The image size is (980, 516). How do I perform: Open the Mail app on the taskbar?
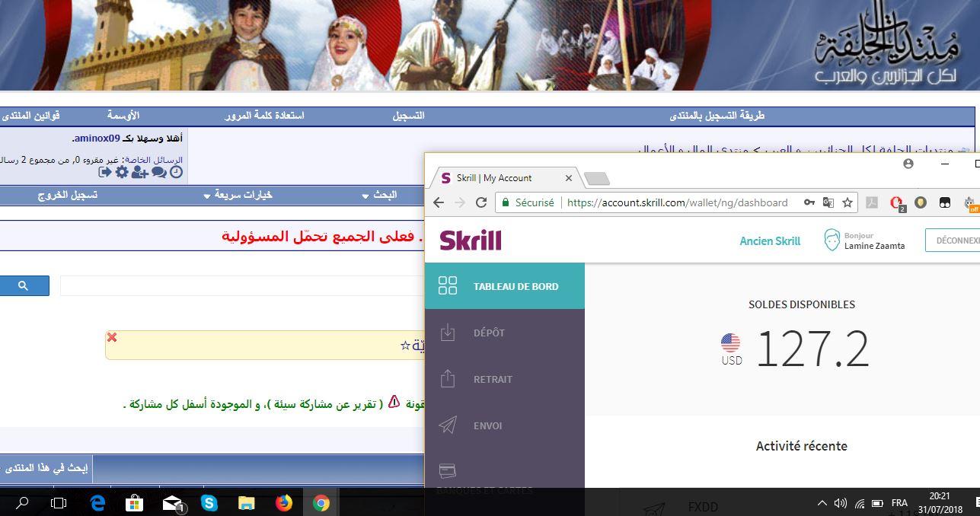[x=174, y=502]
